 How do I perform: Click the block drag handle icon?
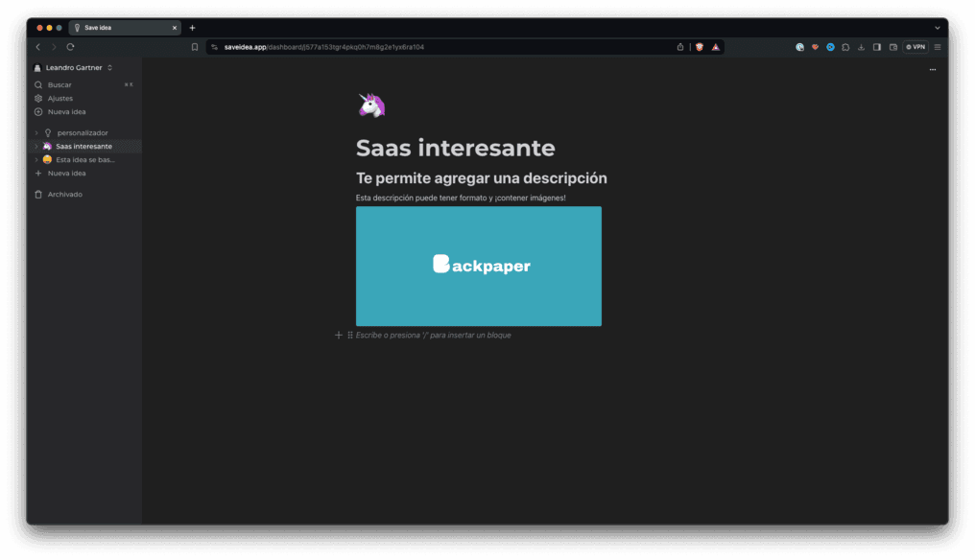point(349,335)
